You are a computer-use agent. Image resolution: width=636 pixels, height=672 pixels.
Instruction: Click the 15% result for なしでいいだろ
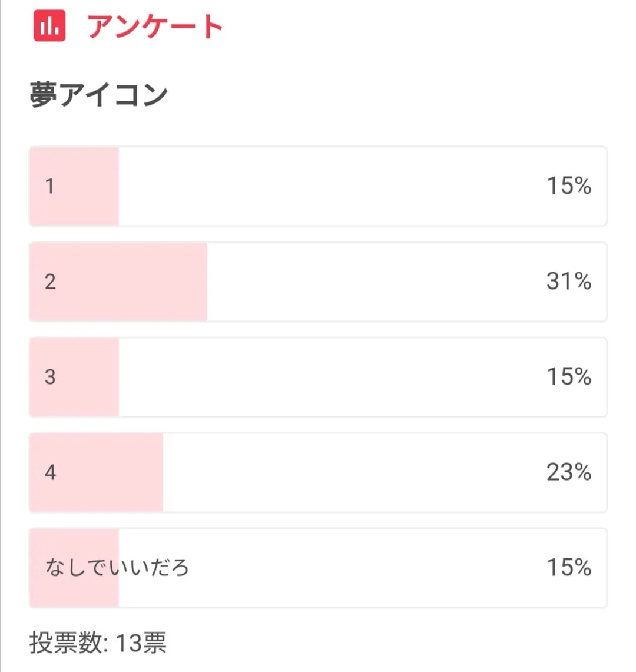pyautogui.click(x=568, y=568)
